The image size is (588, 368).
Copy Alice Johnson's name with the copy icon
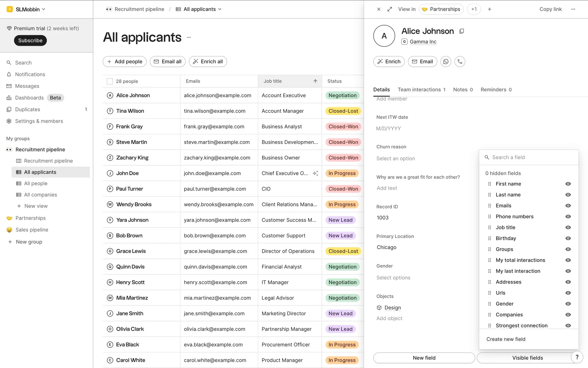point(462,31)
